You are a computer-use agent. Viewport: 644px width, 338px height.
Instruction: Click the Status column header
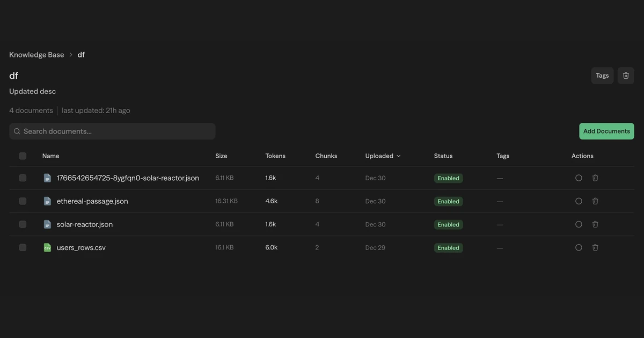click(443, 156)
